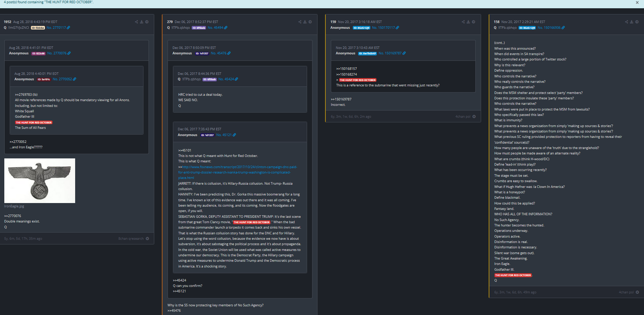Click highlighted HUNT FOR RED OCTOBER in post 158

513,275
